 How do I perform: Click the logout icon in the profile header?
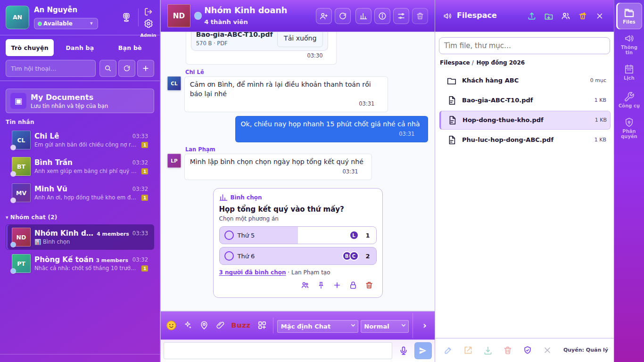[149, 12]
